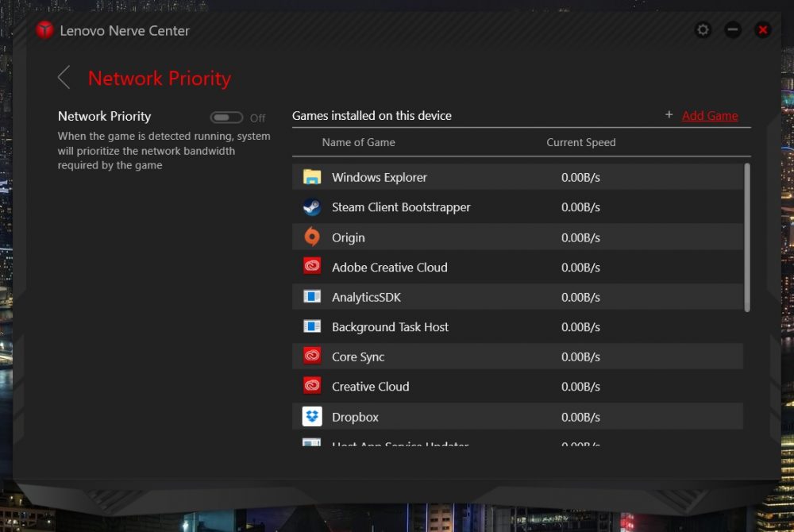Click the Lenovo Nerve Center logo icon
The image size is (794, 532).
coord(44,30)
